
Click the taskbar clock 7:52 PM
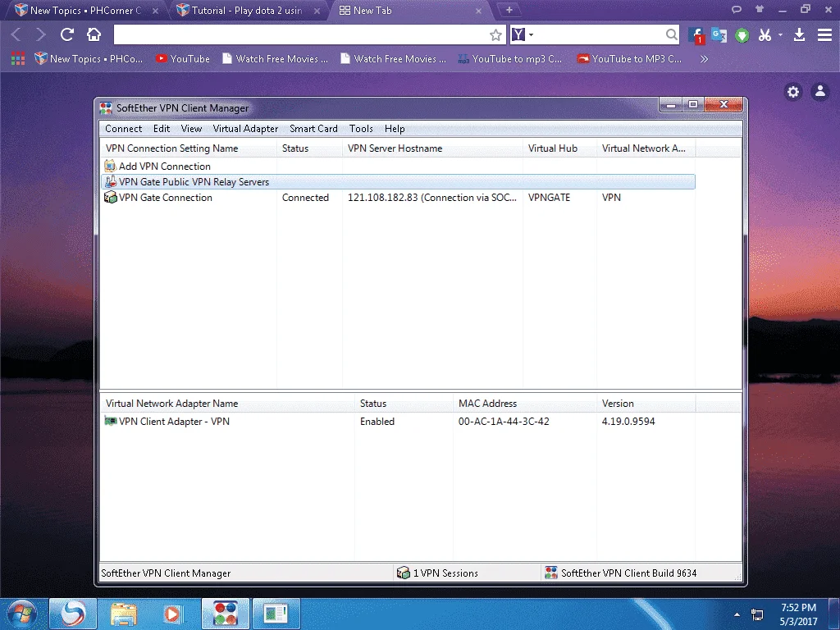(798, 608)
